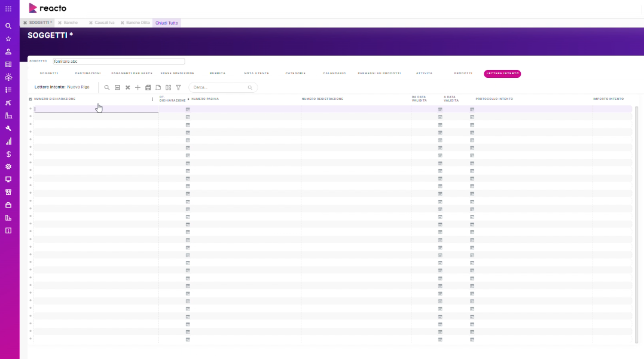Click the table vertical scrollbar
The height and width of the screenshot is (359, 644).
click(637, 224)
